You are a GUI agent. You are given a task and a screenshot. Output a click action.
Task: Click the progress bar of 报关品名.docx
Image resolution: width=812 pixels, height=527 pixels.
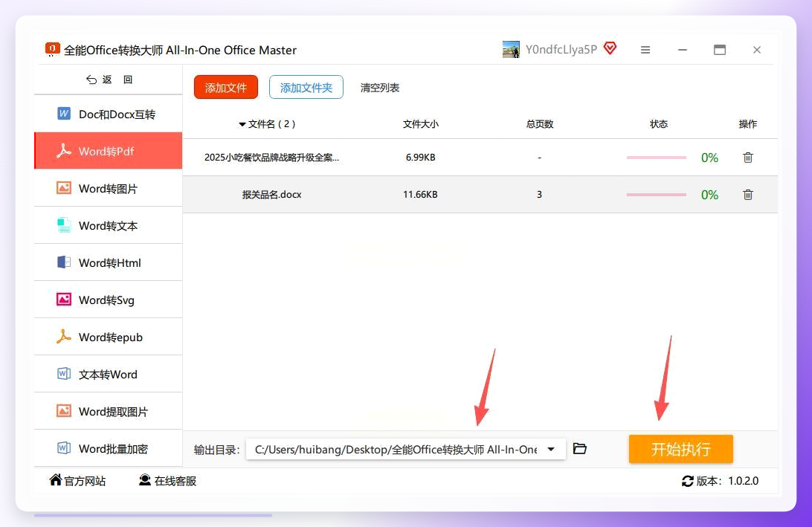pyautogui.click(x=656, y=195)
